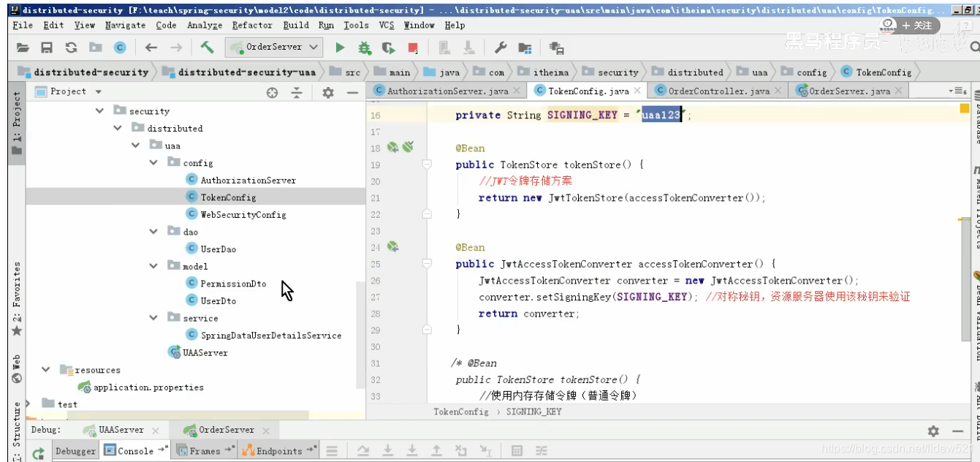Viewport: 980px width, 462px height.
Task: Open the Refactor menu
Action: [x=252, y=25]
